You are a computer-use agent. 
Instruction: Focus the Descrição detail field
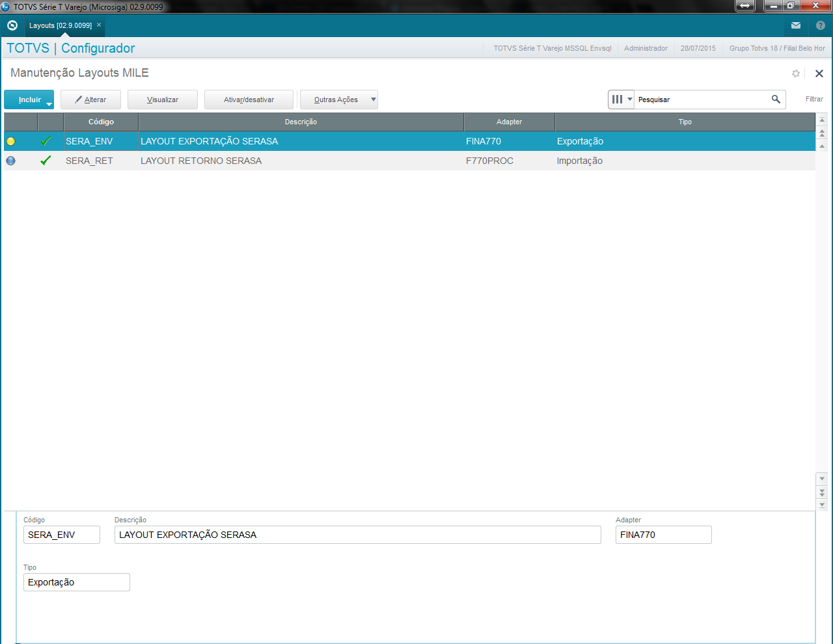[x=358, y=535]
